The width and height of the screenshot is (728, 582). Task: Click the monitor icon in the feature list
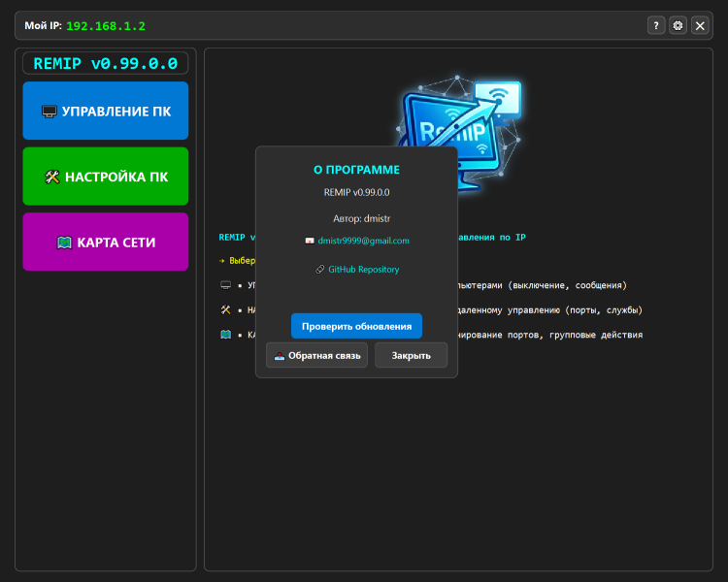[x=225, y=285]
